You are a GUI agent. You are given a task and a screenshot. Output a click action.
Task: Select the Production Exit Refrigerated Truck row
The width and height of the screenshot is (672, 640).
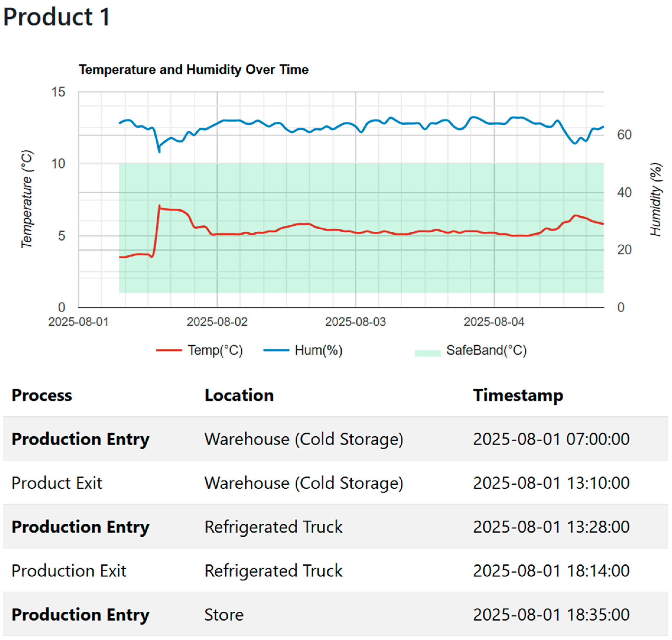pyautogui.click(x=68, y=570)
